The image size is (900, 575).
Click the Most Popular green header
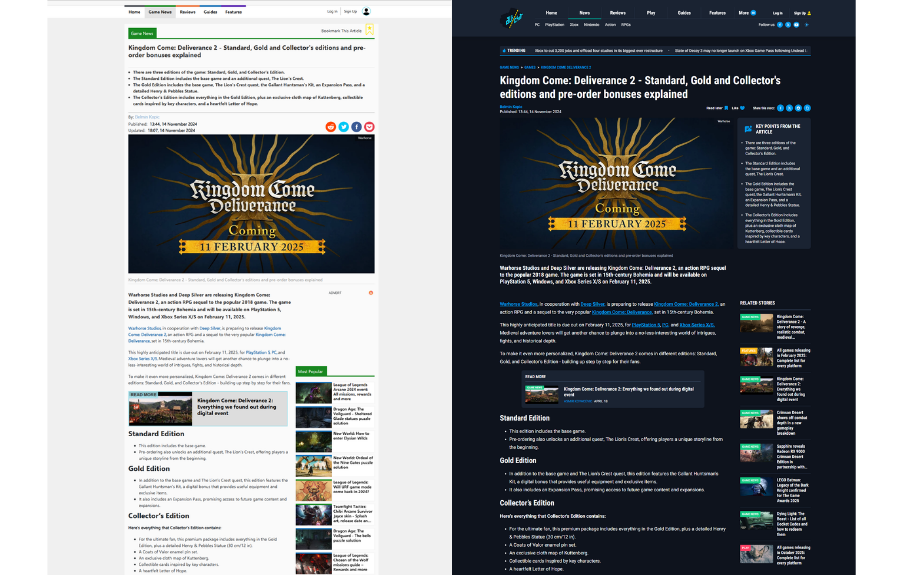(311, 371)
